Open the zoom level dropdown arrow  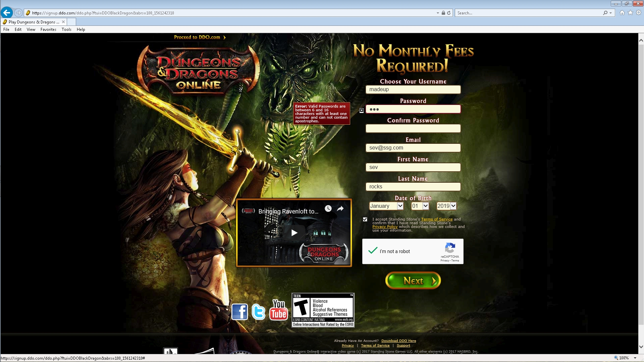click(635, 358)
